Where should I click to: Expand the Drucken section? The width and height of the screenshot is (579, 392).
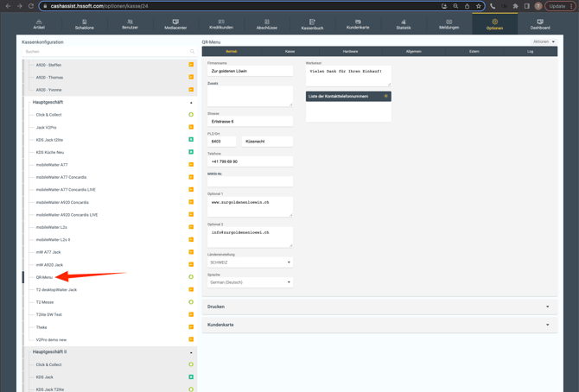pyautogui.click(x=379, y=307)
